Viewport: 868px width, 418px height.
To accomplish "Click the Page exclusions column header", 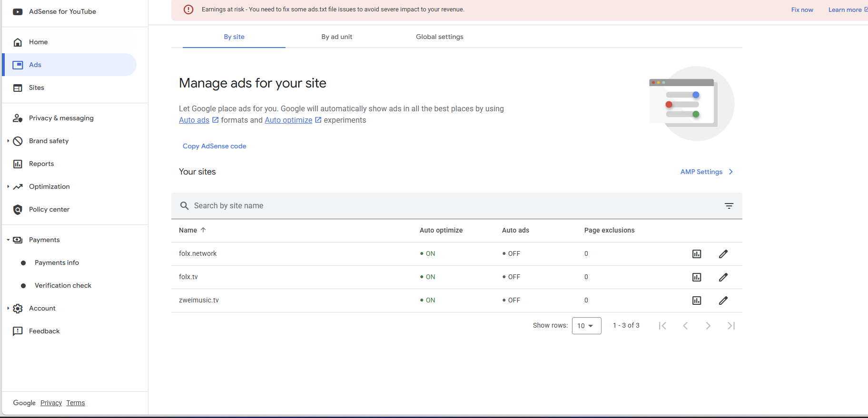I will coord(610,231).
